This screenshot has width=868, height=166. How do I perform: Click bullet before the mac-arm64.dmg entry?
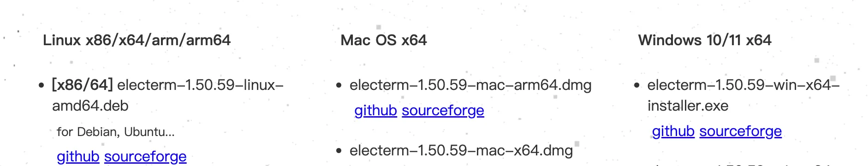[339, 85]
